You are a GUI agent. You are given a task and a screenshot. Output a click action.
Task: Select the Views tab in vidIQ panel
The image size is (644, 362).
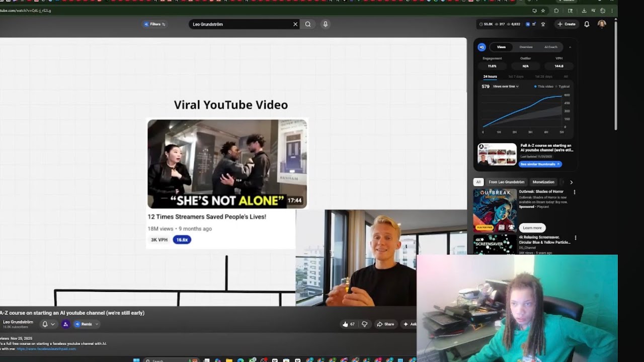click(x=501, y=47)
